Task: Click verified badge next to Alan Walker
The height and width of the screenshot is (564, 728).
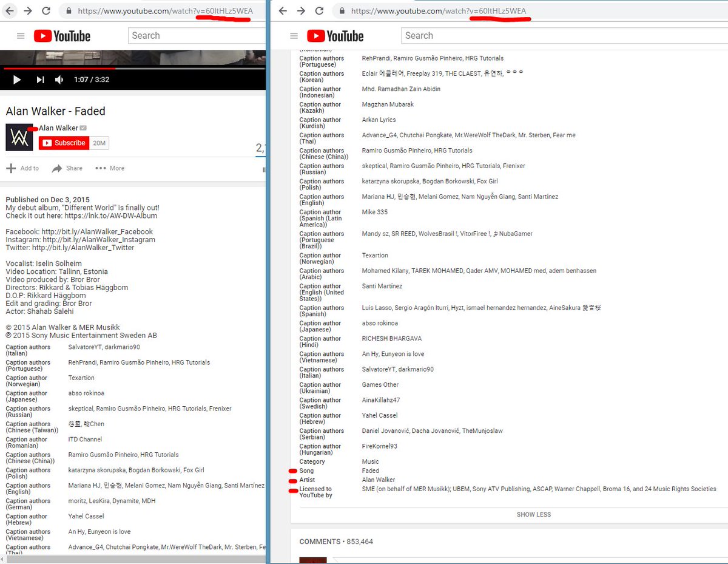Action: (x=83, y=127)
